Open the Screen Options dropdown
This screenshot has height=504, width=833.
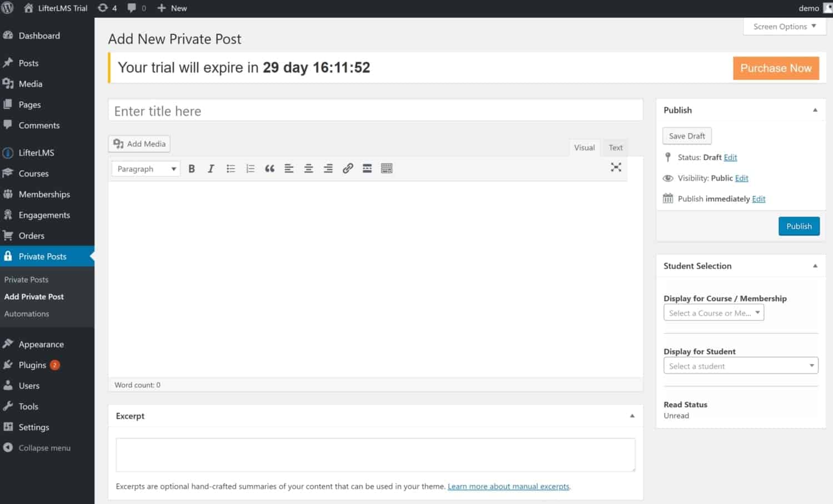[785, 26]
